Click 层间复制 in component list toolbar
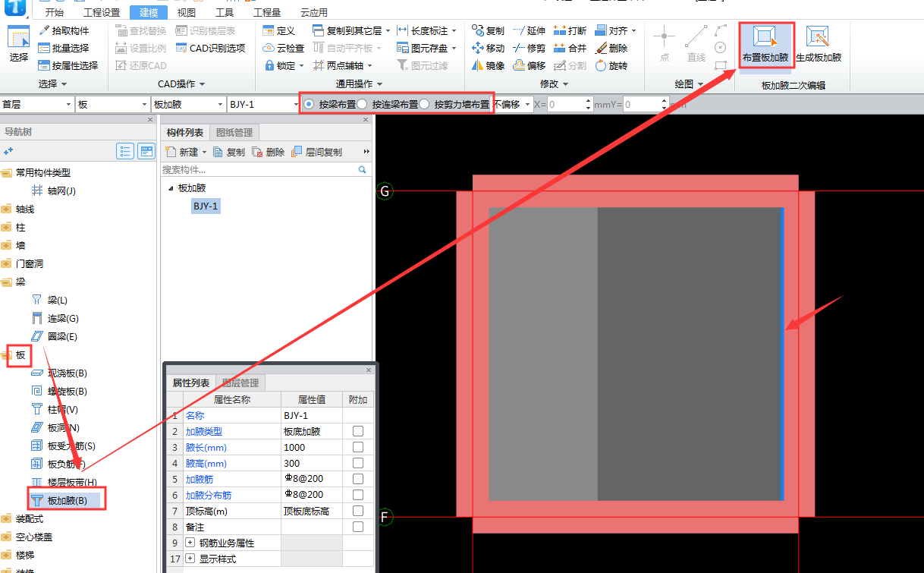The height and width of the screenshot is (573, 924). click(316, 152)
